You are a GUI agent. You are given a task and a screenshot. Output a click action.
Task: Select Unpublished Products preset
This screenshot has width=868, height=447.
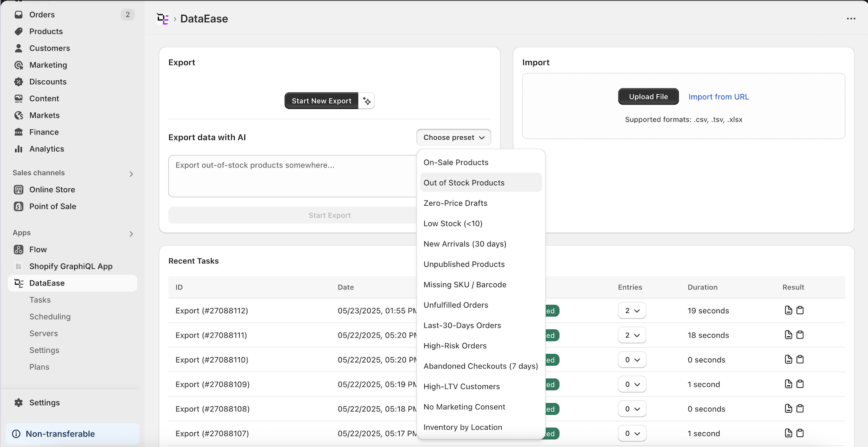pos(481,264)
